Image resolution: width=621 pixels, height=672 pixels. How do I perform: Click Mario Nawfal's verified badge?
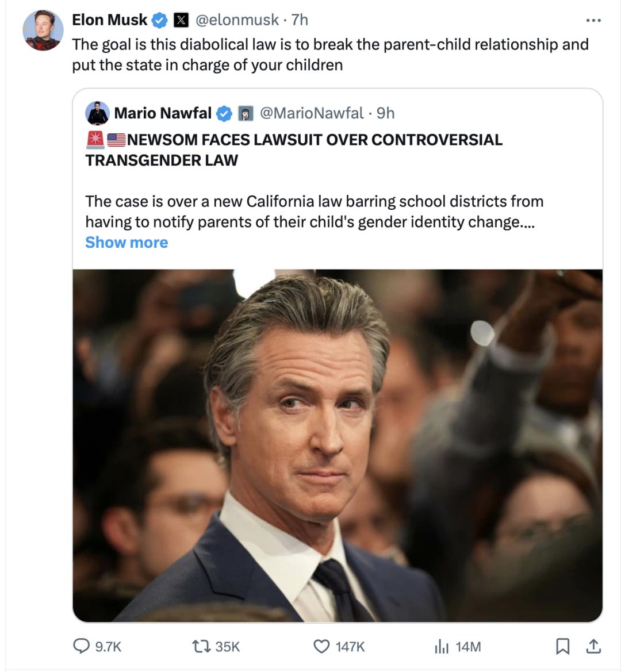pyautogui.click(x=224, y=113)
